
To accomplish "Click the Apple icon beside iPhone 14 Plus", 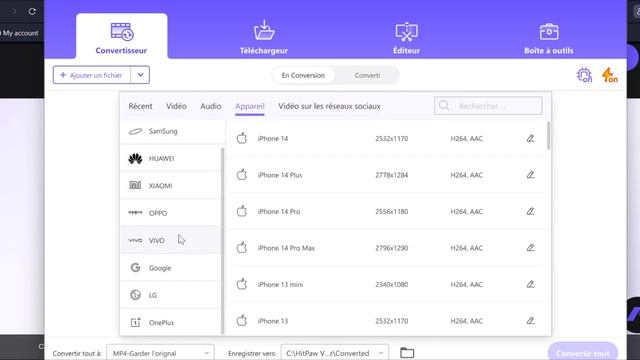I will coord(242,175).
